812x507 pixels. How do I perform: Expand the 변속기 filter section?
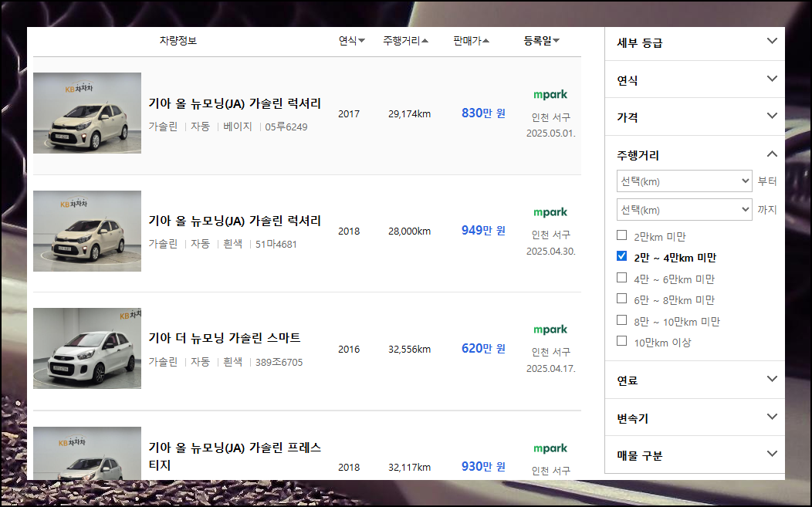[695, 418]
